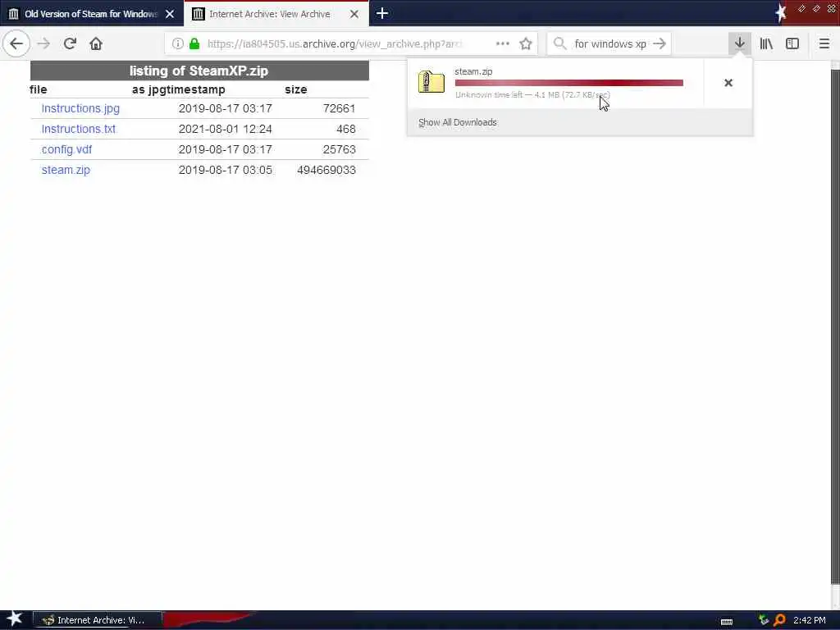840x630 pixels.
Task: Click the 2:42 PM clock
Action: (810, 620)
